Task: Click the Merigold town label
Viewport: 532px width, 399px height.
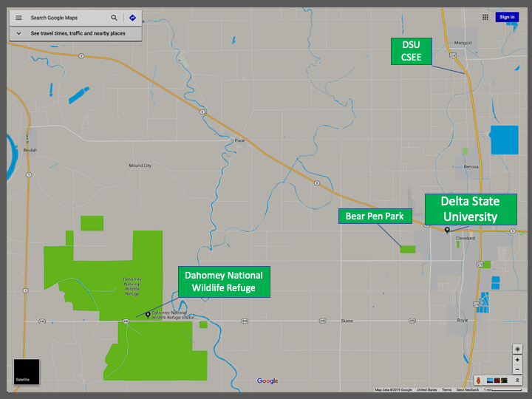Action: (463, 43)
